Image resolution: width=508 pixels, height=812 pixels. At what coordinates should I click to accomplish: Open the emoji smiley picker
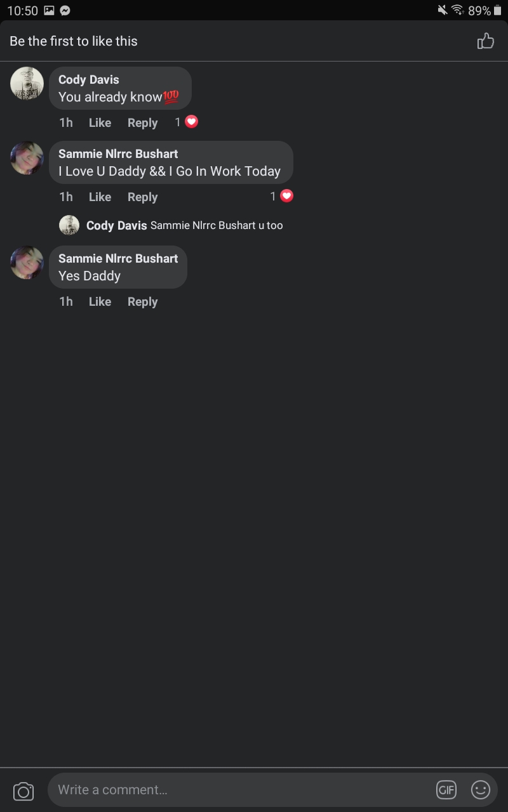pos(481,790)
